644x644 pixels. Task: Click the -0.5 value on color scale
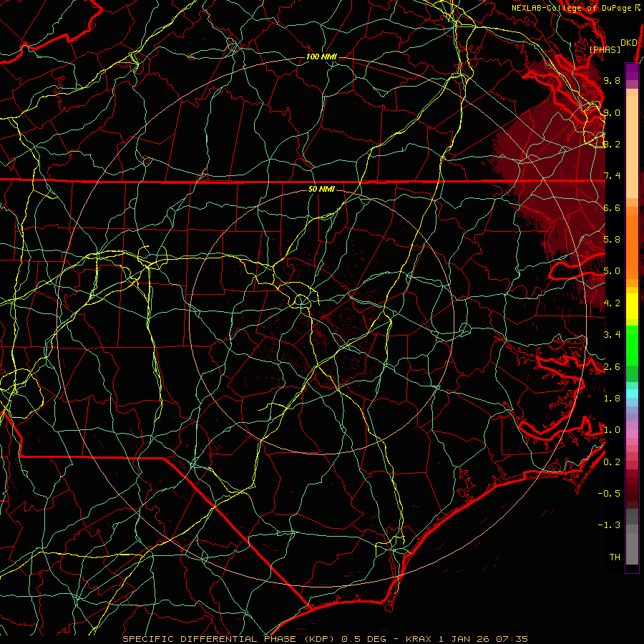(x=609, y=493)
